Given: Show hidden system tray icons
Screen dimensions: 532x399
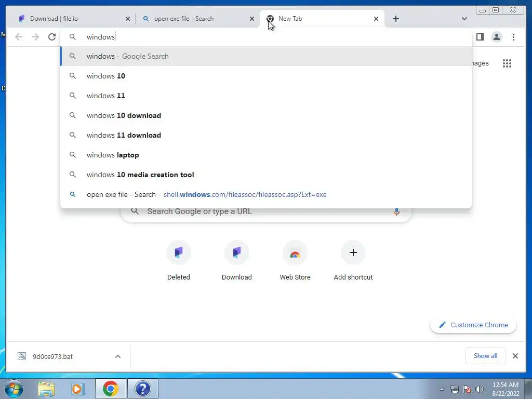Looking at the screenshot, I should [x=442, y=389].
